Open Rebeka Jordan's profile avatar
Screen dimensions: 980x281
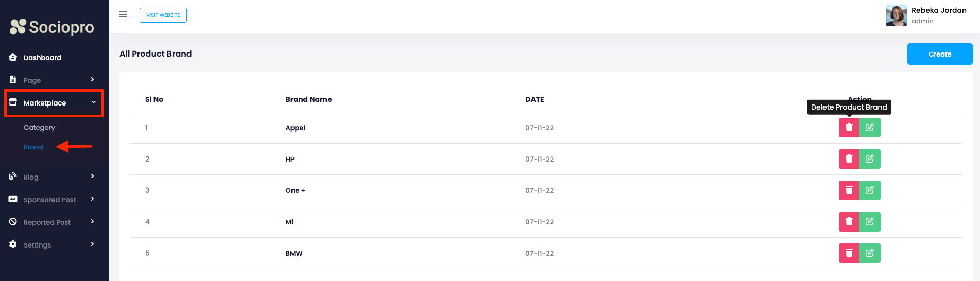tap(896, 16)
